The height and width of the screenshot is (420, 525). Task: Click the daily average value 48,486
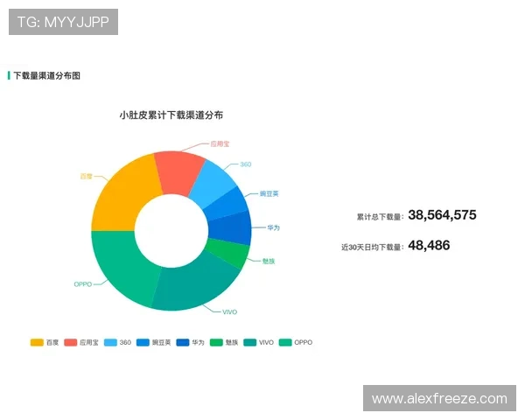click(x=429, y=246)
